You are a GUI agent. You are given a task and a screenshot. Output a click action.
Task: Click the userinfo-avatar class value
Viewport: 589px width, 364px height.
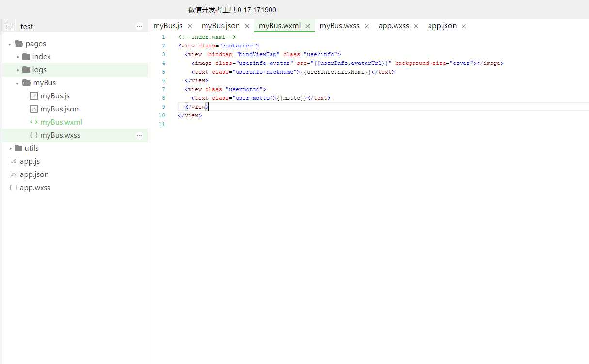pyautogui.click(x=264, y=63)
